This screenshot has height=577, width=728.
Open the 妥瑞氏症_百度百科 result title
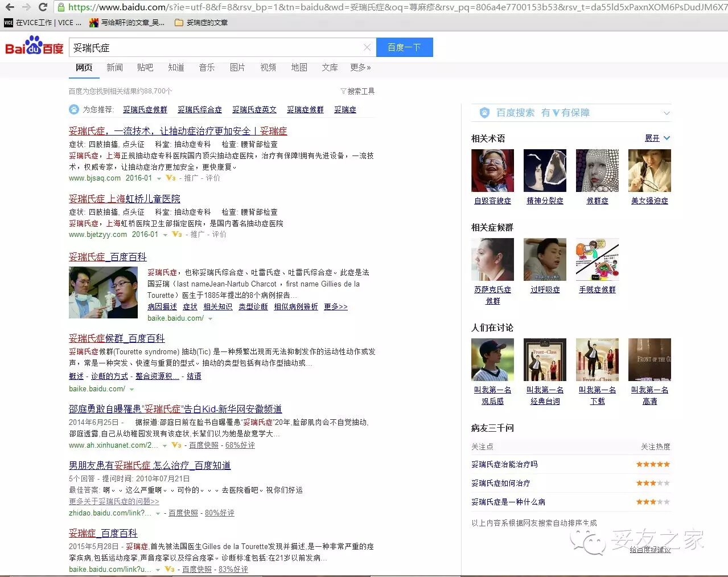[108, 257]
